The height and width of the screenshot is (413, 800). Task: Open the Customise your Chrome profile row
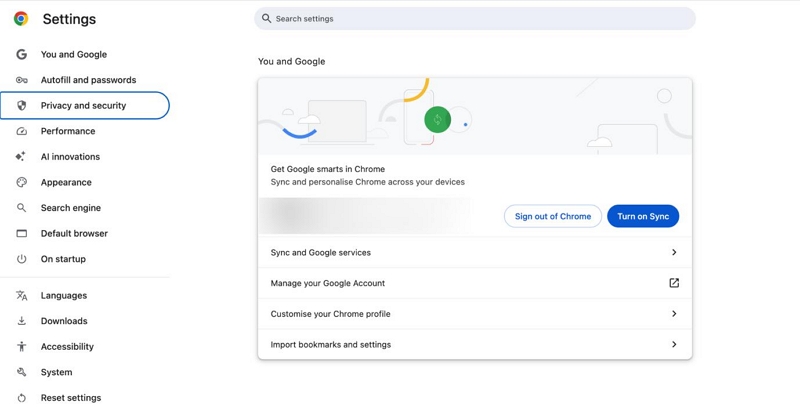pyautogui.click(x=475, y=313)
